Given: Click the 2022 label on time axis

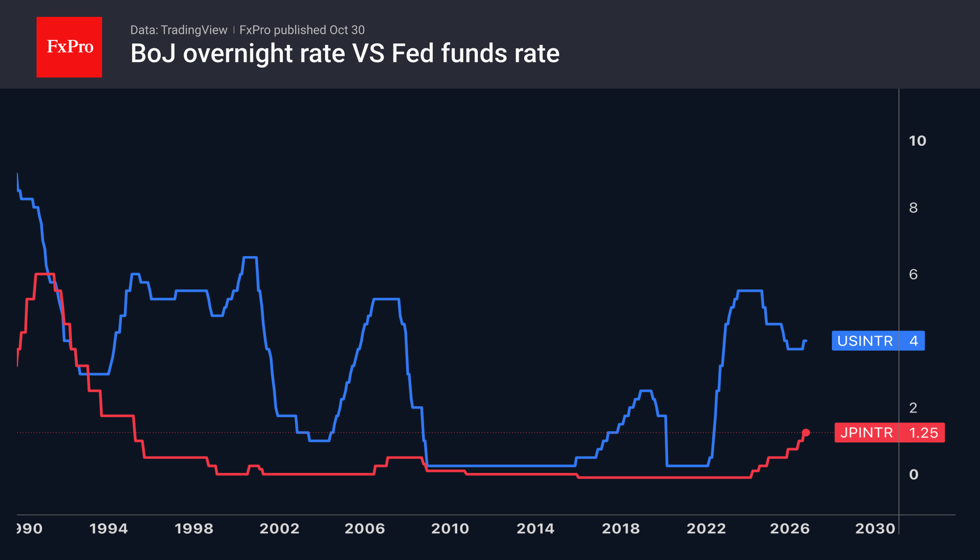Looking at the screenshot, I should [x=706, y=529].
